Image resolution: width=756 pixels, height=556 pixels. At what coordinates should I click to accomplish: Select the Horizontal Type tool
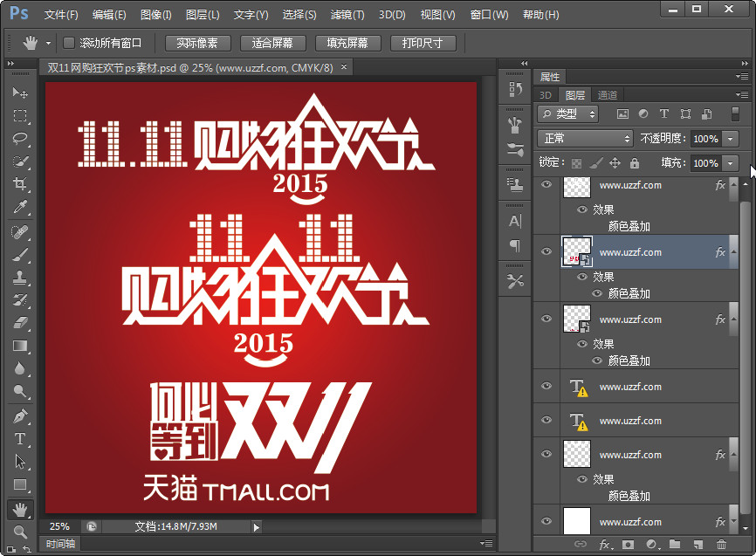(20, 439)
